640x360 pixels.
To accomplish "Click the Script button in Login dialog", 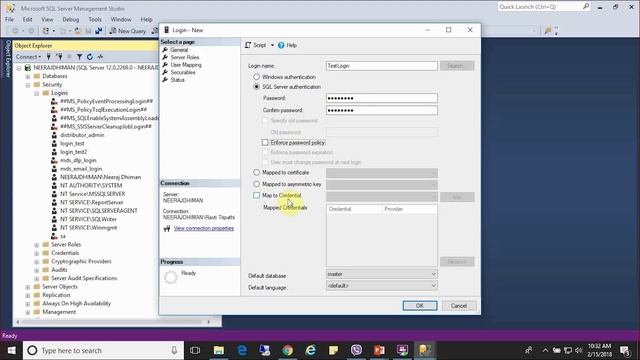I will [256, 45].
